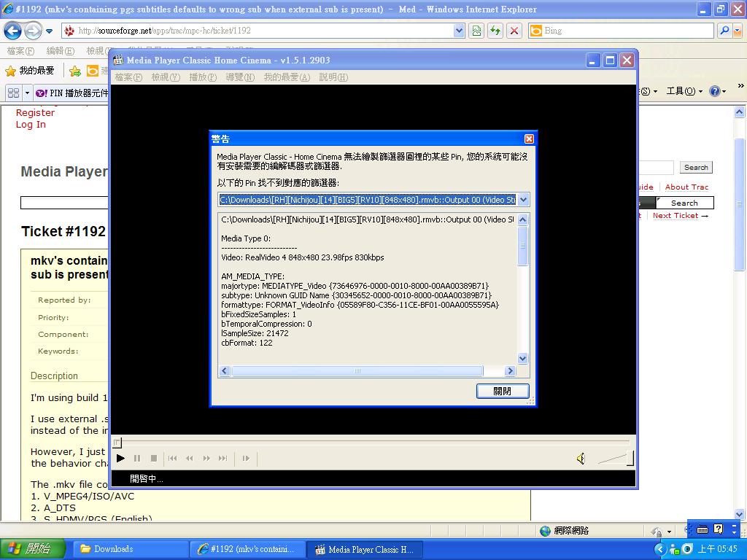Open the 說明(H) menu in Media Player
This screenshot has height=560, width=747.
pos(333,77)
